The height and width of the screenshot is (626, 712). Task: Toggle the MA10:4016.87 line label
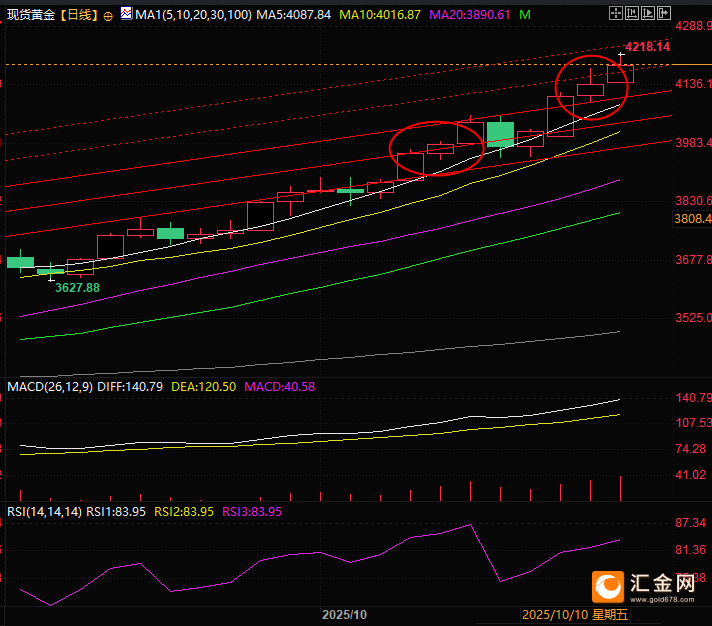(x=382, y=15)
